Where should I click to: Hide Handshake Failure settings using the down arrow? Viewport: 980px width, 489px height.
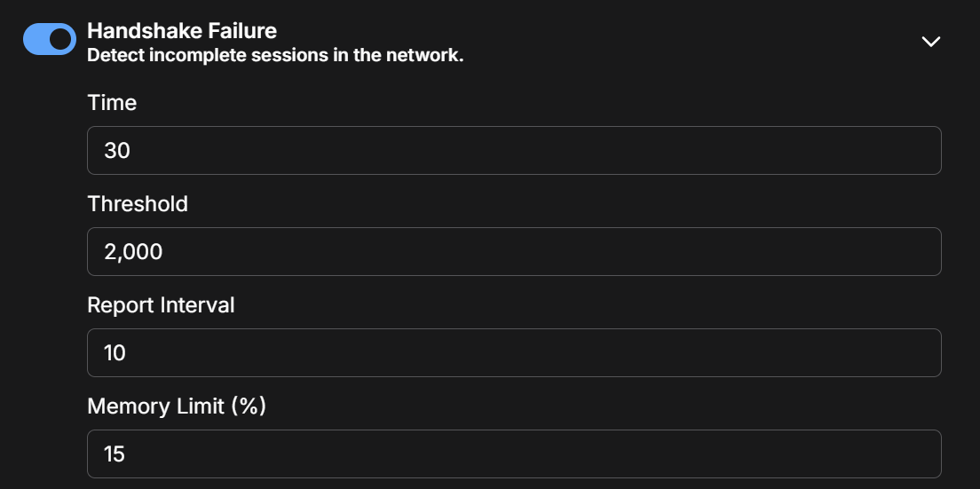pyautogui.click(x=930, y=42)
